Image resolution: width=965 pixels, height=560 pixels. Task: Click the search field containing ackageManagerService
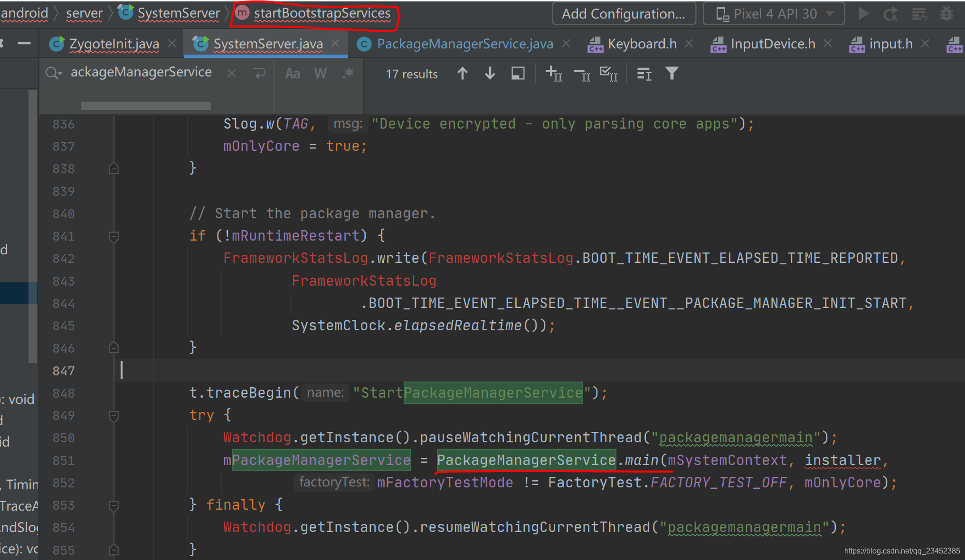141,72
